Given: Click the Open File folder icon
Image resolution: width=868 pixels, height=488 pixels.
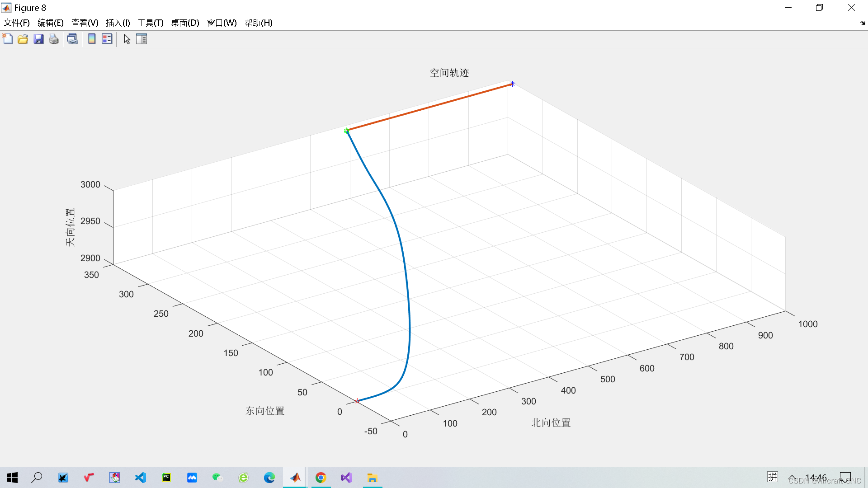Looking at the screenshot, I should click(23, 39).
